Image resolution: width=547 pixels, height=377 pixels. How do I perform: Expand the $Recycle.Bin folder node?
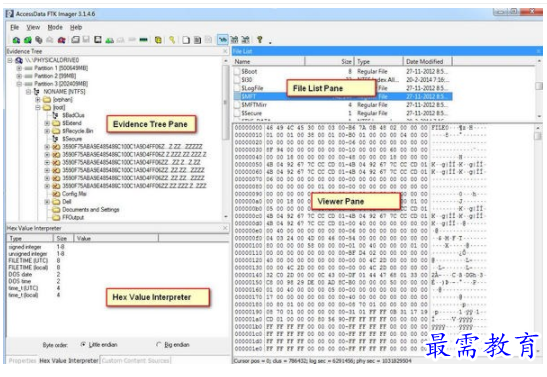(47, 131)
